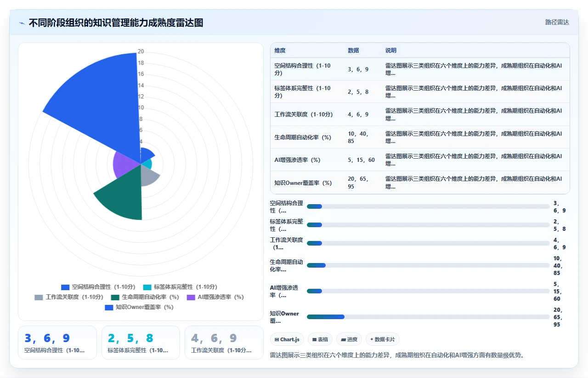Image resolution: width=588 pixels, height=378 pixels.
Task: Click table cell AI增强渗透率（%）
Action: (307, 160)
